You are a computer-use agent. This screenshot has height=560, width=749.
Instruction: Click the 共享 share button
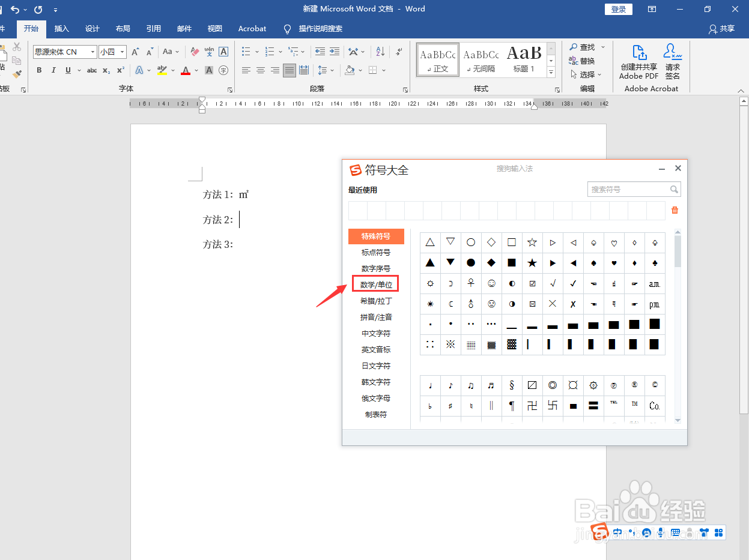(x=722, y=29)
